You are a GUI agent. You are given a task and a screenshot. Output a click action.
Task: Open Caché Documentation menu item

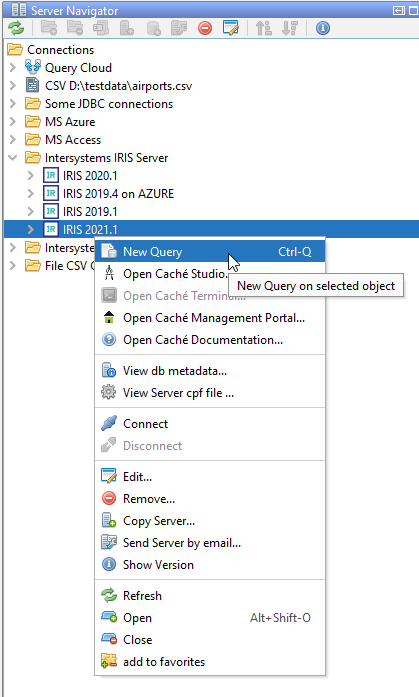[x=210, y=340]
